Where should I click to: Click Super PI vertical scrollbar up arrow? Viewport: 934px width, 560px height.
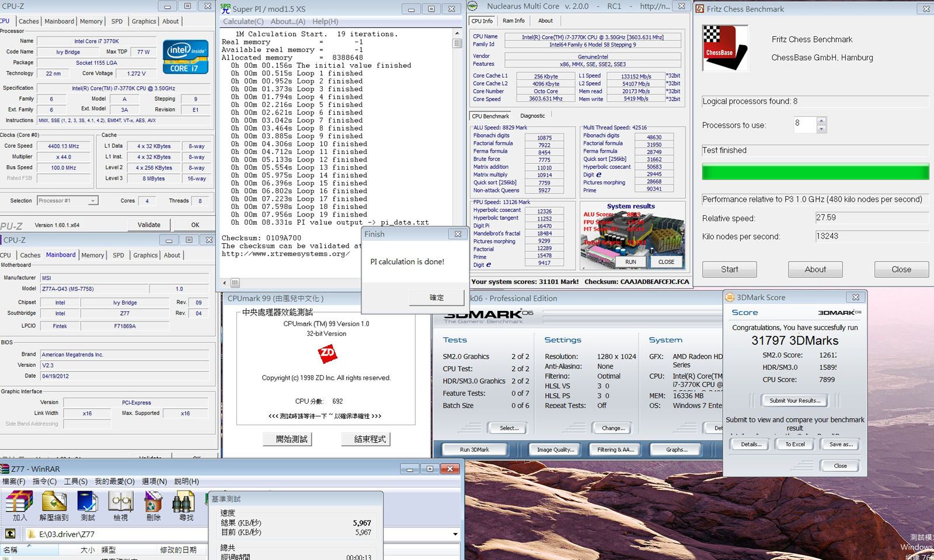point(457,34)
